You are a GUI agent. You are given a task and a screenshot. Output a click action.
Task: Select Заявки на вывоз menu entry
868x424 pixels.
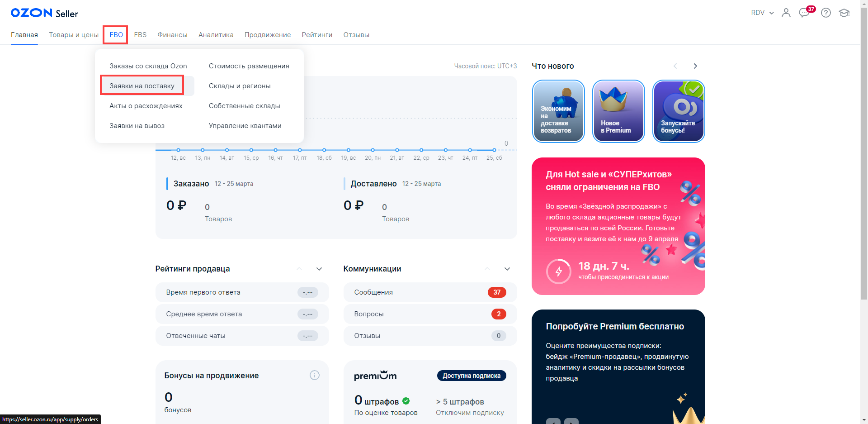coord(137,126)
